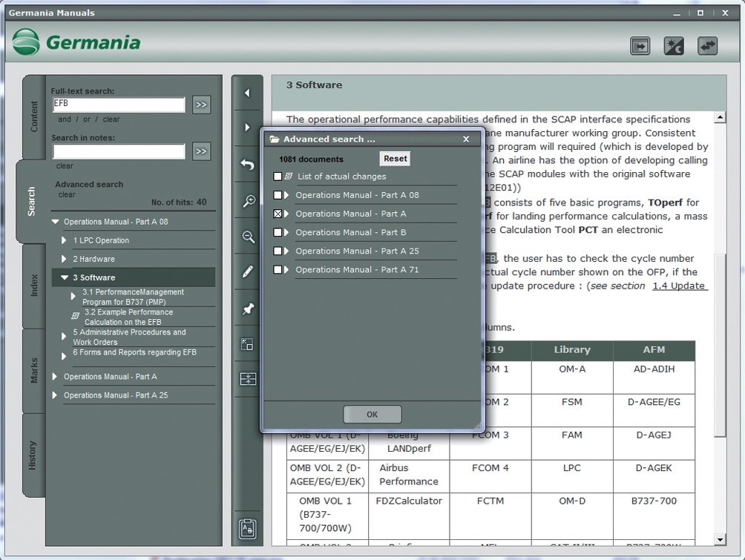Expand Operations Manual - Part A 25 results
Viewport: 745px width, 560px height.
pyautogui.click(x=55, y=395)
